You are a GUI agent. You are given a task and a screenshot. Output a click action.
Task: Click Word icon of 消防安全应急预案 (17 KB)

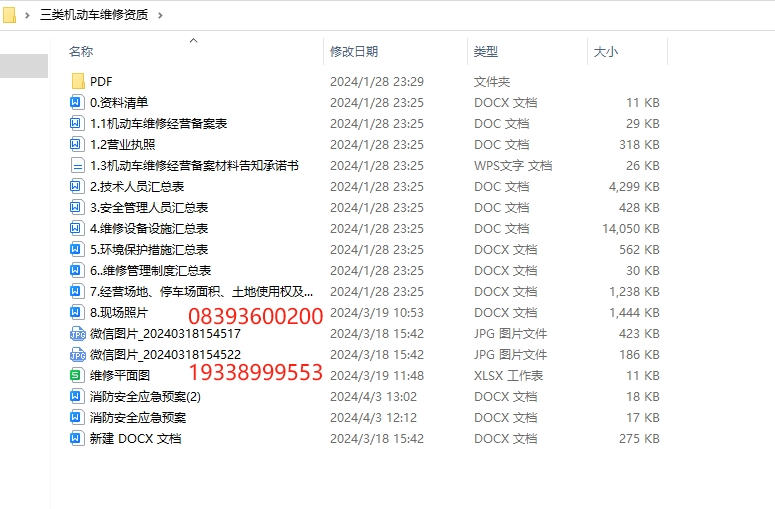[76, 418]
